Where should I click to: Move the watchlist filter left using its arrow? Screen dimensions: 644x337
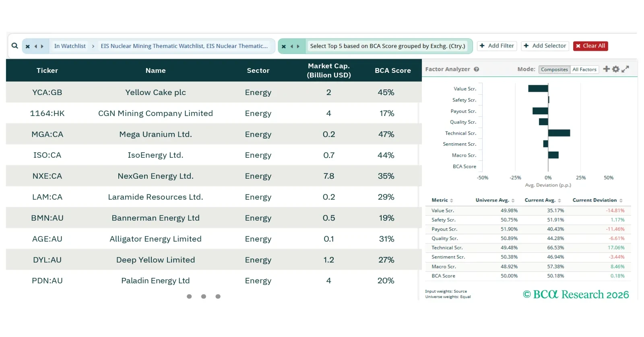click(35, 46)
